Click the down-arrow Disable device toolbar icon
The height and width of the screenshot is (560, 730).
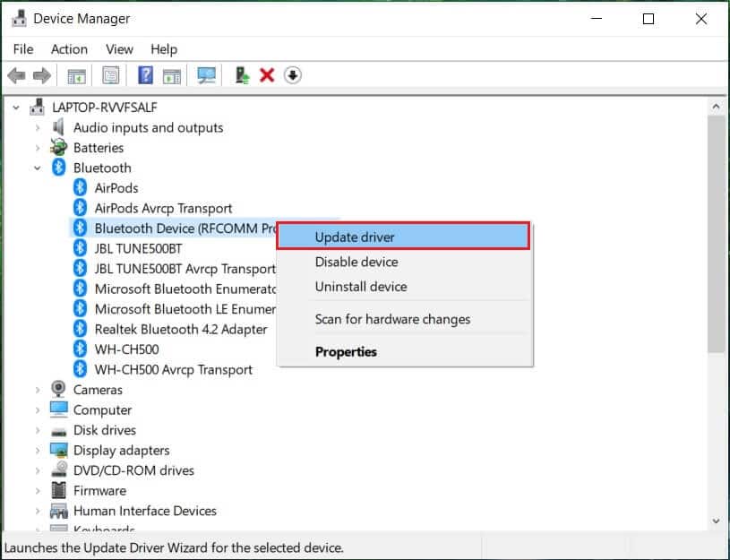pyautogui.click(x=292, y=75)
